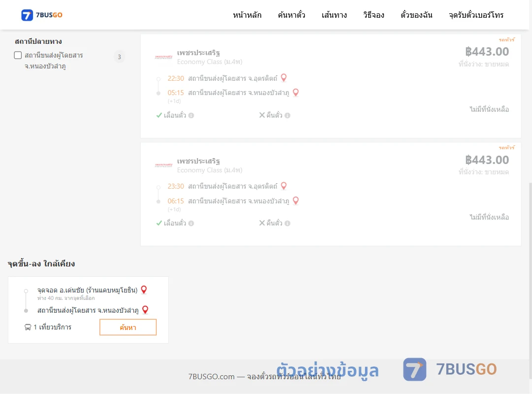The width and height of the screenshot is (532, 394).
Task: Click map pin beside 05:15 Nong Bua Lamphu arrival
Action: coord(296,93)
